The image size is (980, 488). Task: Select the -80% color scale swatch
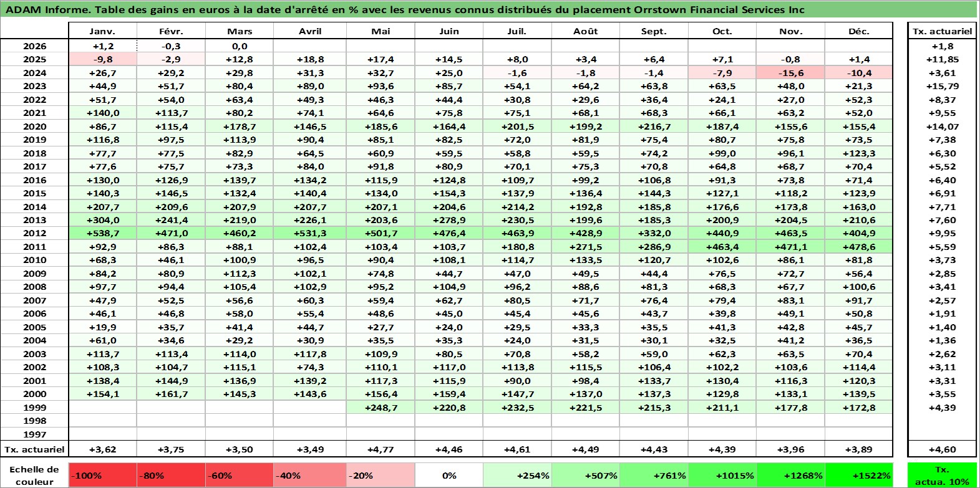(x=171, y=475)
